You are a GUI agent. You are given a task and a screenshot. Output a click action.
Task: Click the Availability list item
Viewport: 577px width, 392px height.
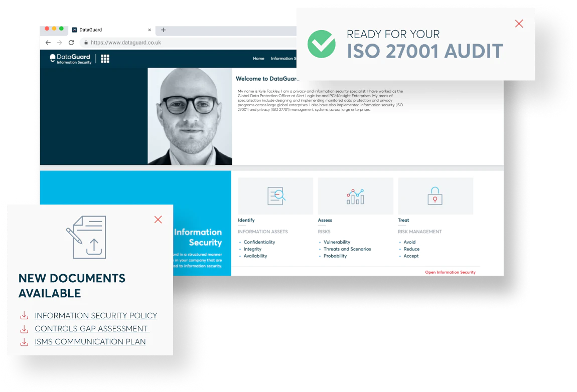click(255, 256)
